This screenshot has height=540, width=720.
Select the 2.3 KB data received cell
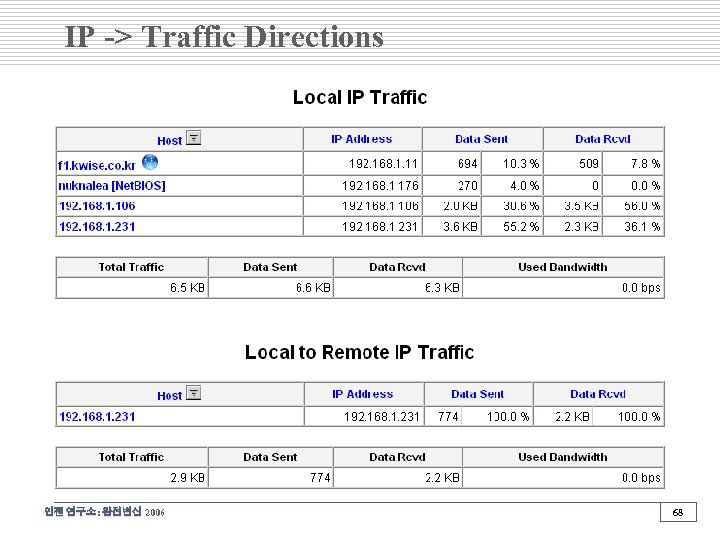click(573, 226)
